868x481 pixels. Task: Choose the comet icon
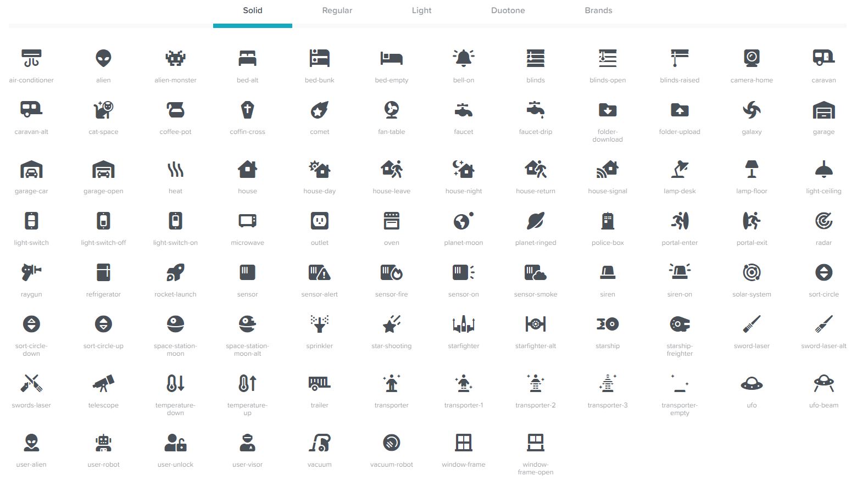tap(320, 110)
